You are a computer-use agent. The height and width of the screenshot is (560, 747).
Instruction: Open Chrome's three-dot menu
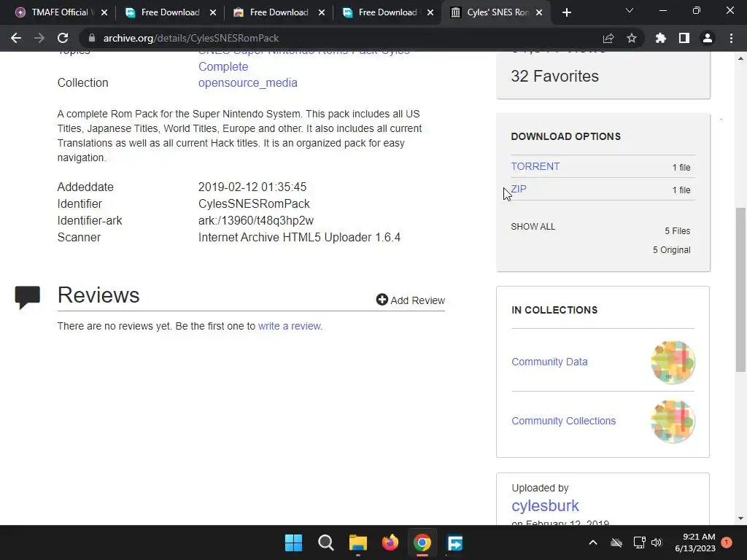coord(731,38)
